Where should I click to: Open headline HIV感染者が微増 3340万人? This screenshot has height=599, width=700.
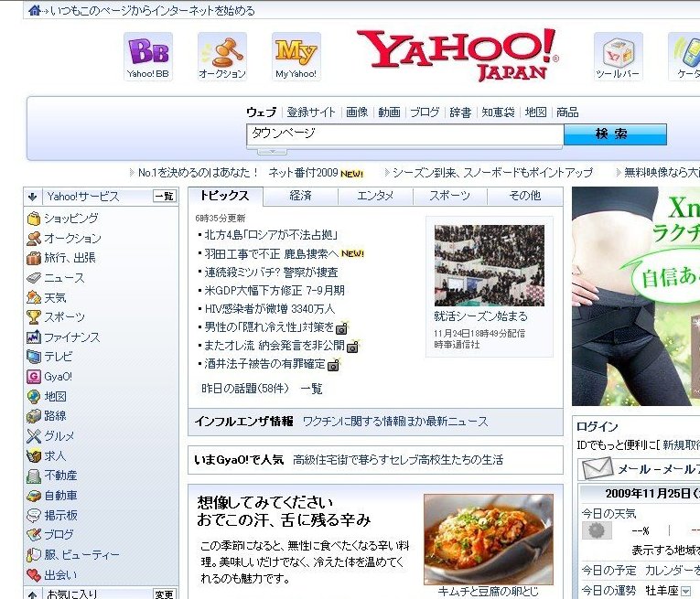click(270, 309)
